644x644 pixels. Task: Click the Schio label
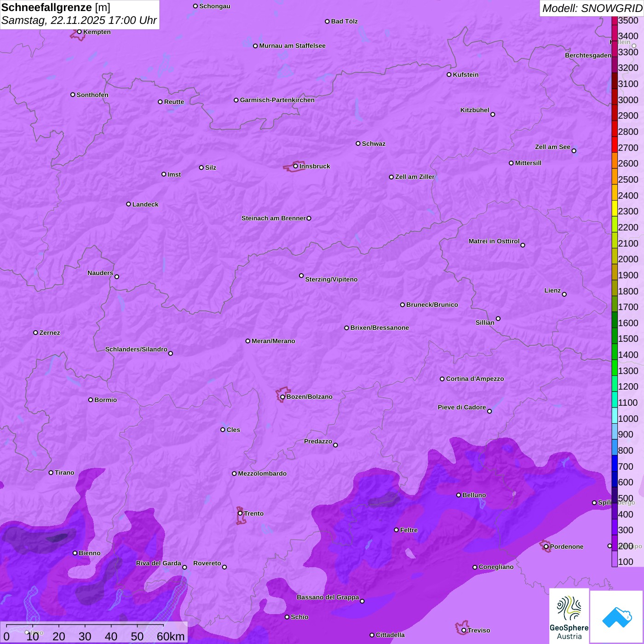299,617
